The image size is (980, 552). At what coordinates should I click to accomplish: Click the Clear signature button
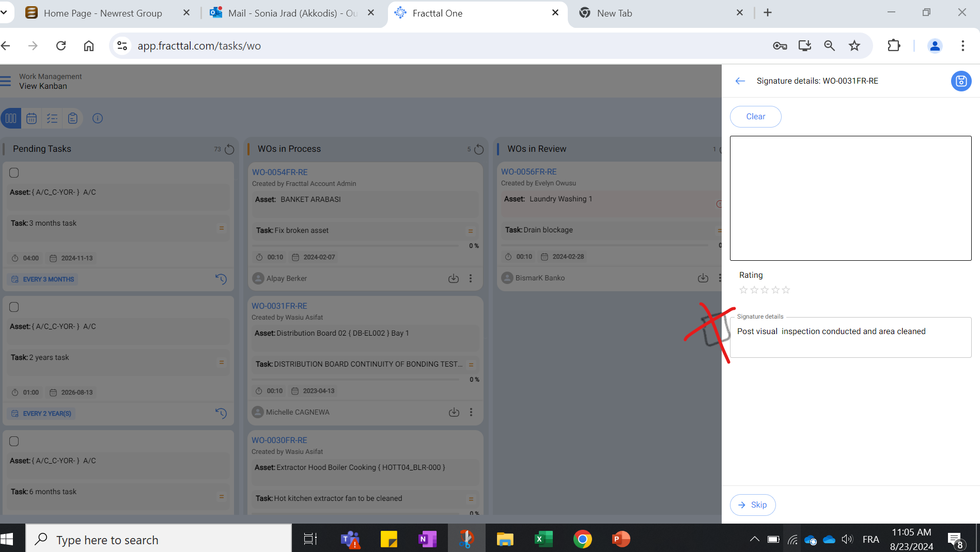[755, 117]
